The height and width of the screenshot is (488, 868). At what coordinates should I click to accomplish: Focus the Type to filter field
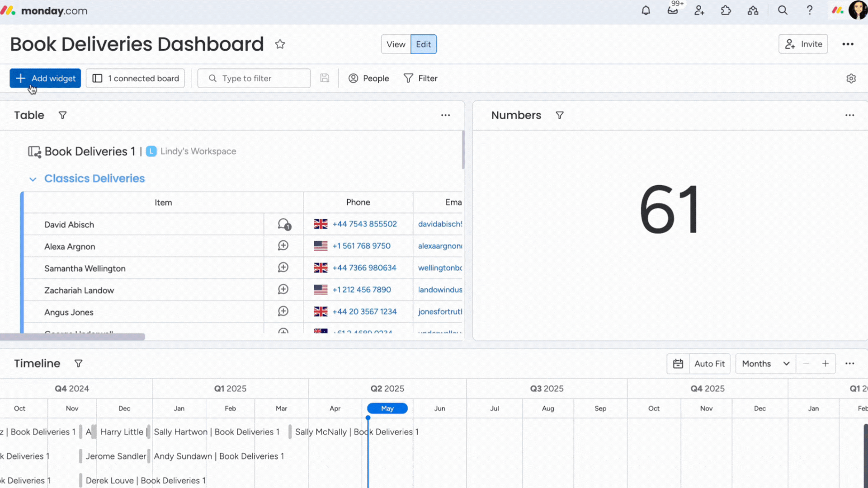tap(254, 78)
